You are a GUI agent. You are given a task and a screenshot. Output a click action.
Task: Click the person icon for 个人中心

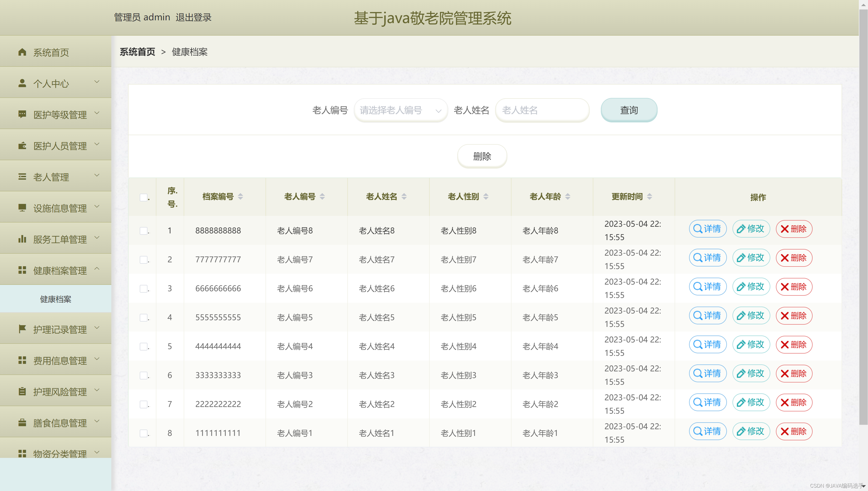click(22, 83)
